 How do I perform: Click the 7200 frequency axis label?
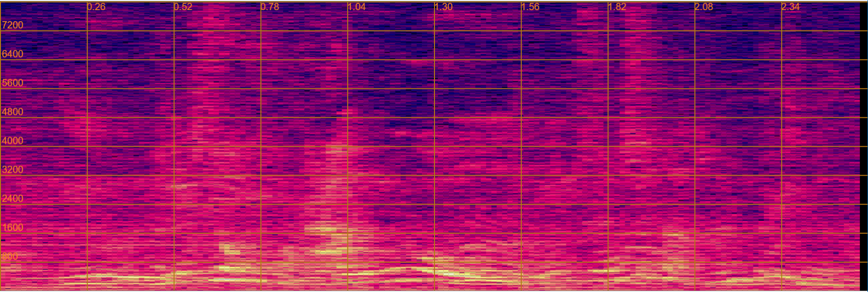point(13,25)
